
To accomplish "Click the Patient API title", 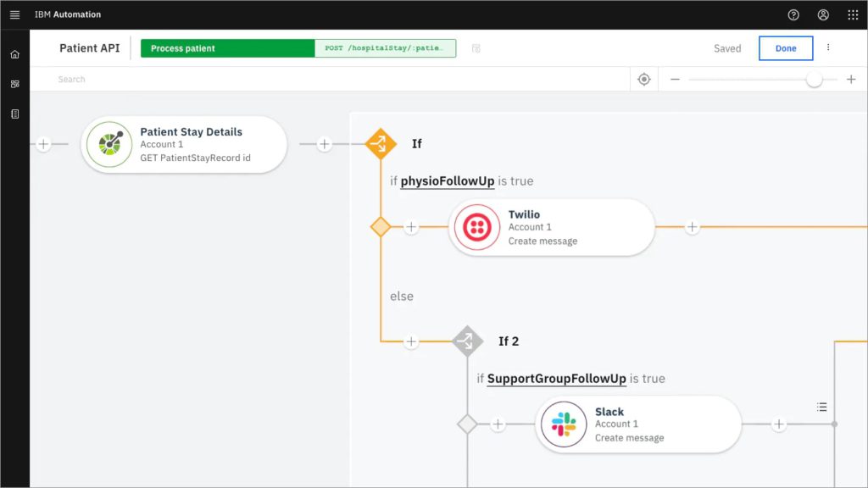I will (x=90, y=48).
